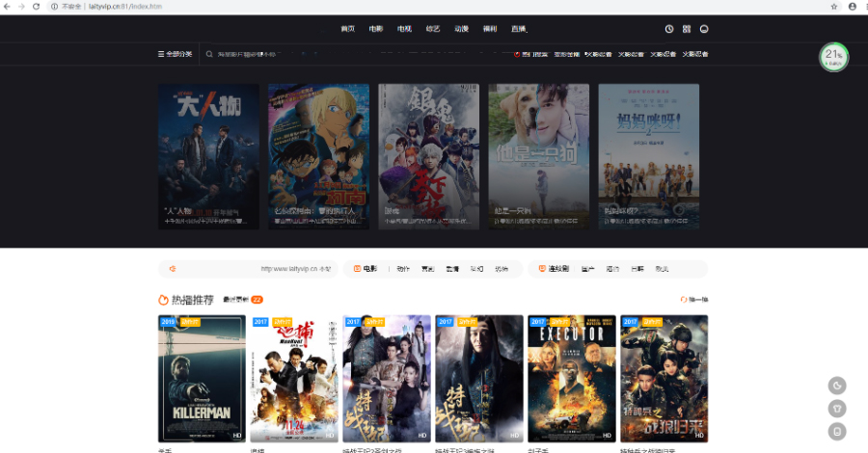868x453 pixels.
Task: Open the browser profile icon
Action: click(853, 7)
